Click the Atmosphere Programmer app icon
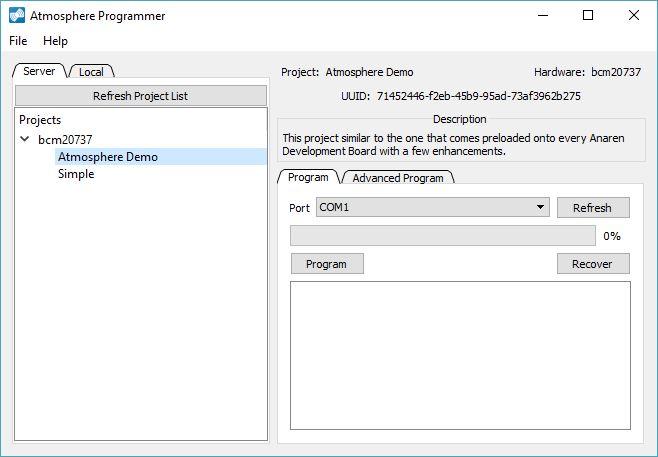The image size is (658, 457). pos(16,16)
